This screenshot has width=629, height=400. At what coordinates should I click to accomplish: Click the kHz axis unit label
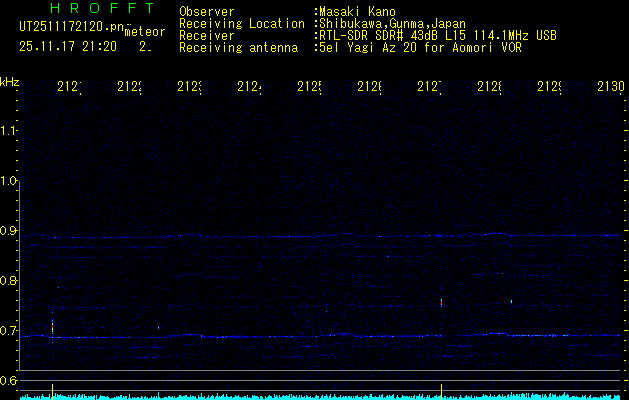click(10, 81)
